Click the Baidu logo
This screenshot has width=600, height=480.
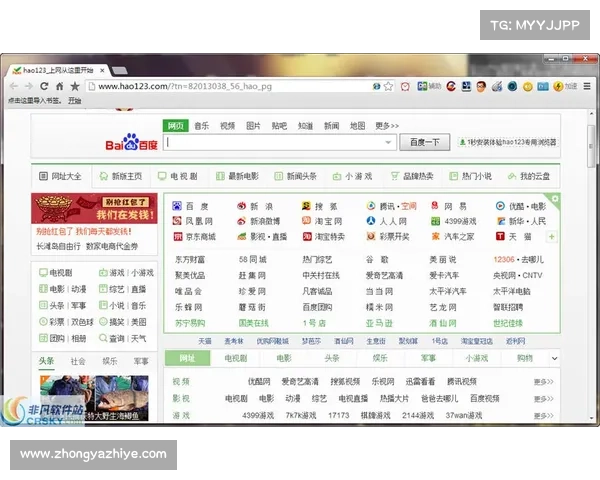click(x=131, y=142)
